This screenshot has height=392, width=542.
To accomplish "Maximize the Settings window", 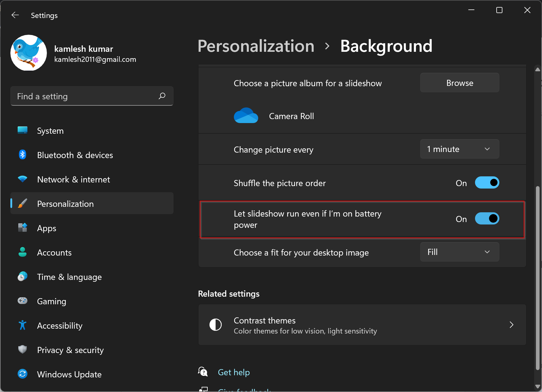I will coord(499,10).
